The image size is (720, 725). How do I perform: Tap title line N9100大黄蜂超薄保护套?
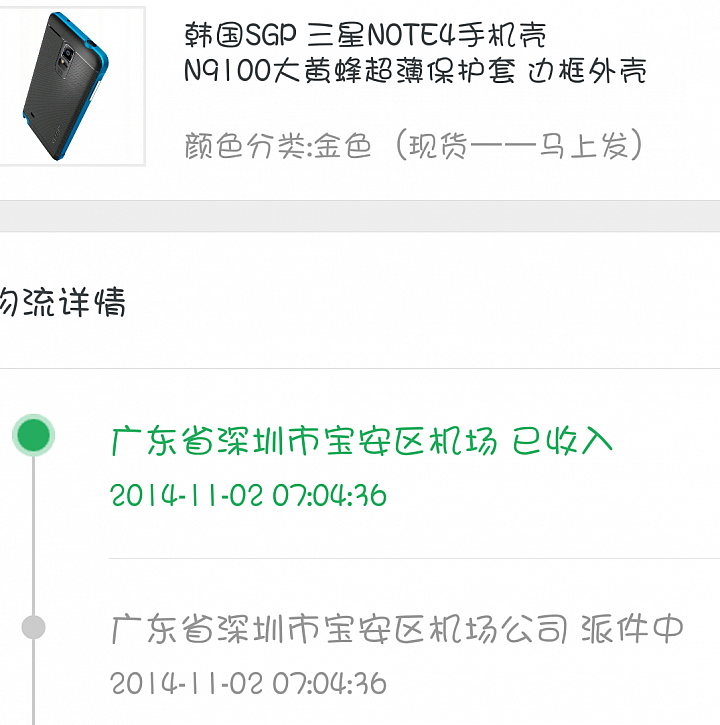click(x=350, y=71)
